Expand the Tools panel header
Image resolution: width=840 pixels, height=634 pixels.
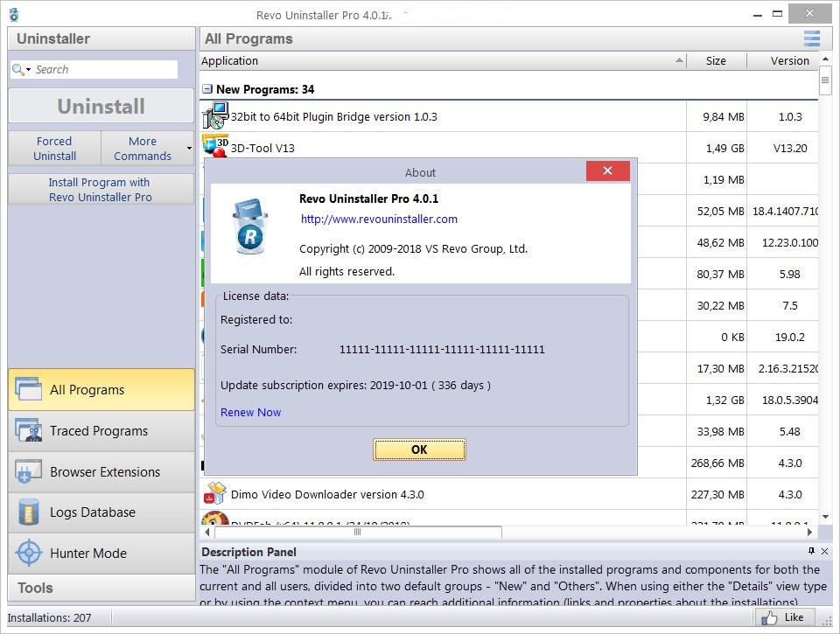pyautogui.click(x=101, y=588)
